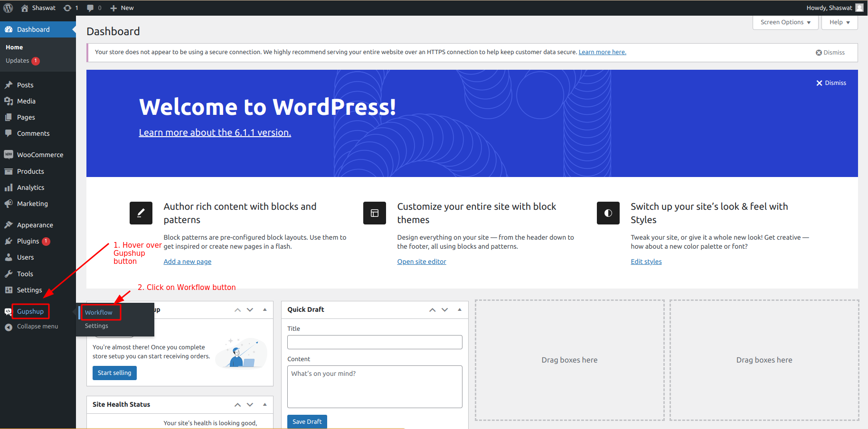Click the Start selling button
Image resolution: width=868 pixels, height=429 pixels.
click(x=114, y=373)
